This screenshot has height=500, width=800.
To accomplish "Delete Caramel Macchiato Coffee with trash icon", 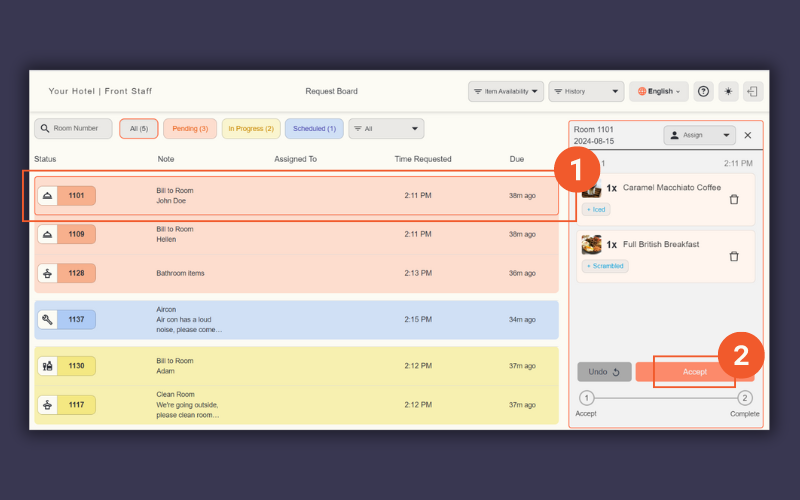I will coord(734,199).
